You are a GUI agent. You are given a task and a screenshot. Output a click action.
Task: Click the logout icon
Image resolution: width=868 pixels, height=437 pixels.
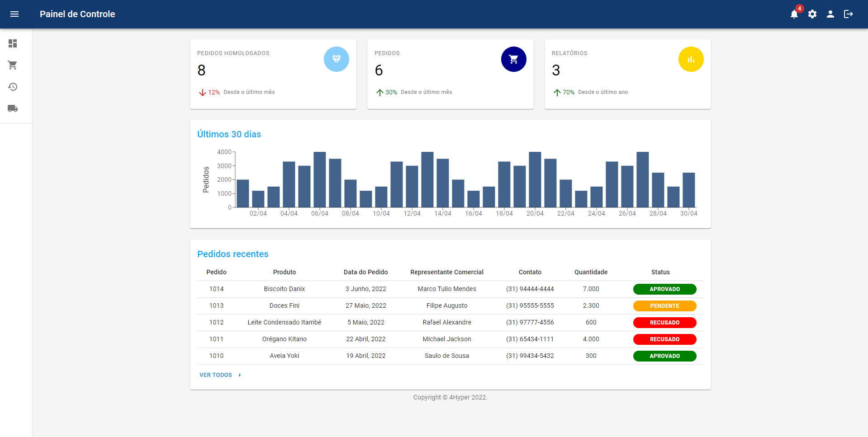click(849, 14)
